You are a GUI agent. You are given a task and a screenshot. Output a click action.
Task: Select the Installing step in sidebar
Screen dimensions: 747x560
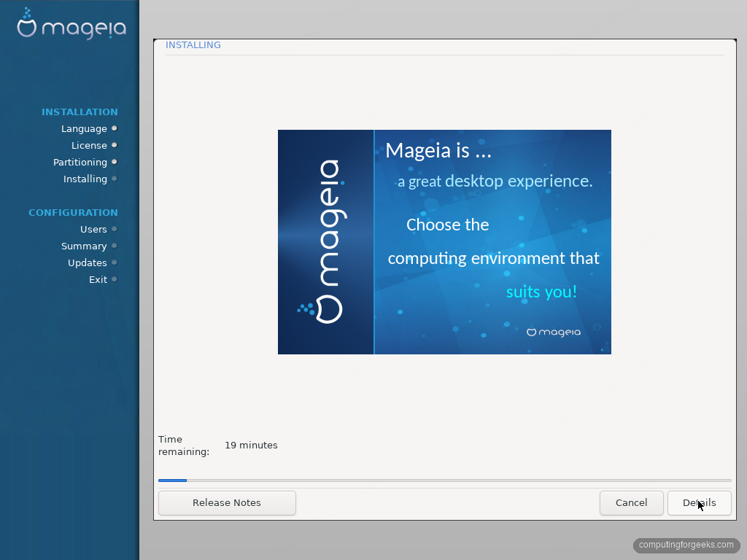pyautogui.click(x=85, y=179)
